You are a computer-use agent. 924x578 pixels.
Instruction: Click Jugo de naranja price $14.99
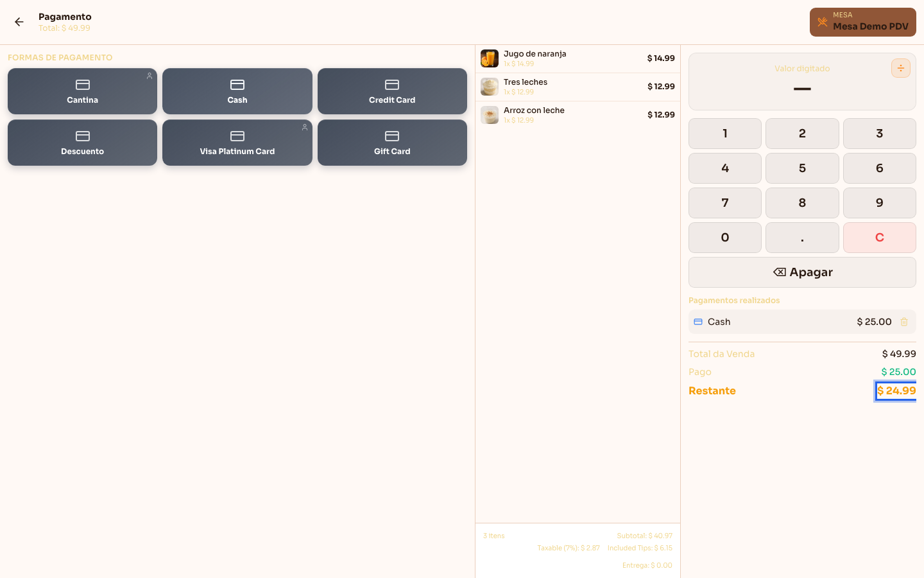click(661, 58)
